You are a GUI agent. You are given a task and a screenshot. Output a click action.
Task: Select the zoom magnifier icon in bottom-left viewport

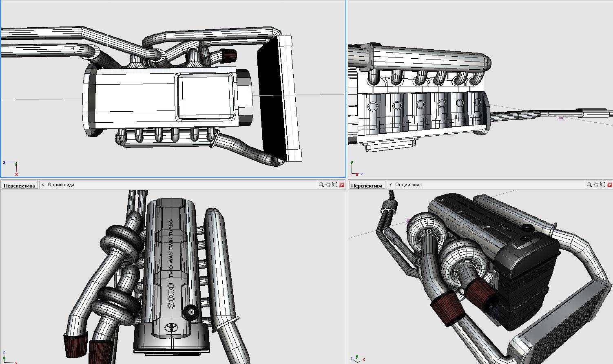pos(321,185)
